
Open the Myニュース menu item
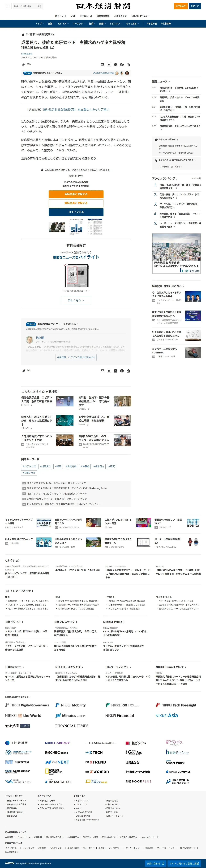(86, 16)
